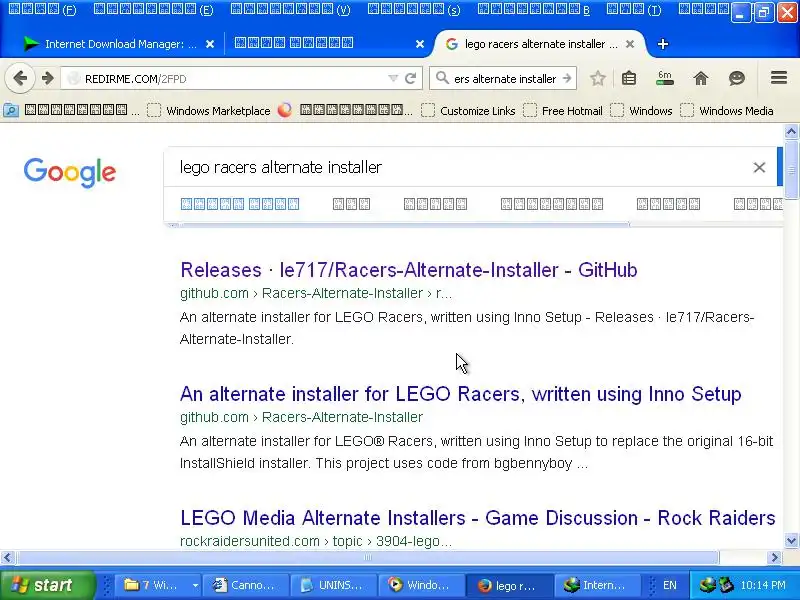
Task: Click the horizontal scrollbar thumb
Action: (367, 558)
